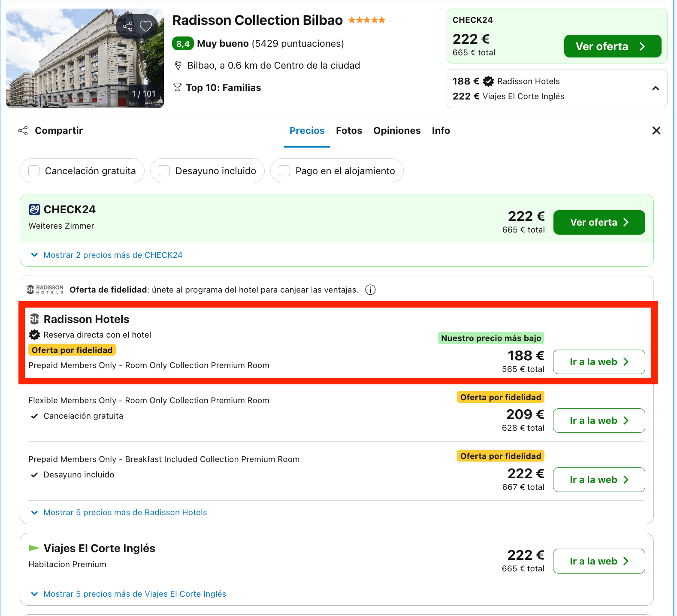The width and height of the screenshot is (677, 616).
Task: Click the location pin icon near Bilbao
Action: coord(178,66)
